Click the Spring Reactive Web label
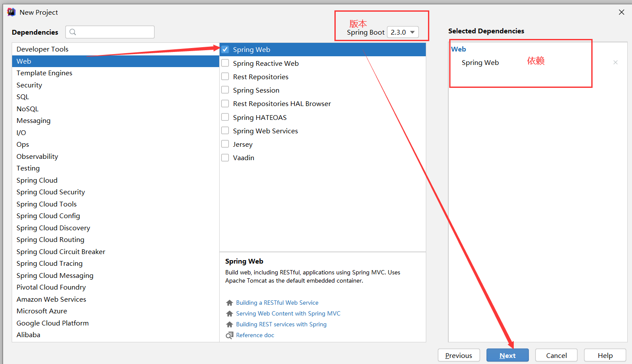The height and width of the screenshot is (364, 632). pos(266,63)
